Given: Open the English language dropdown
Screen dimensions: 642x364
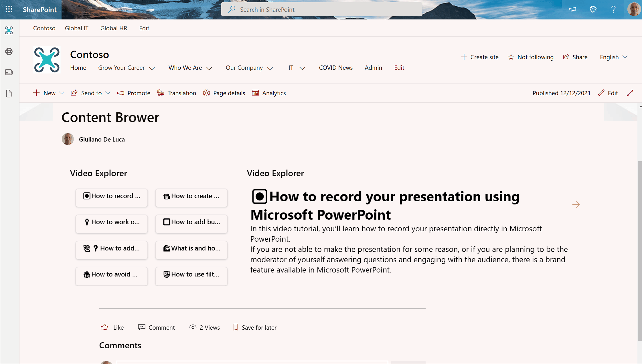Looking at the screenshot, I should pyautogui.click(x=613, y=57).
